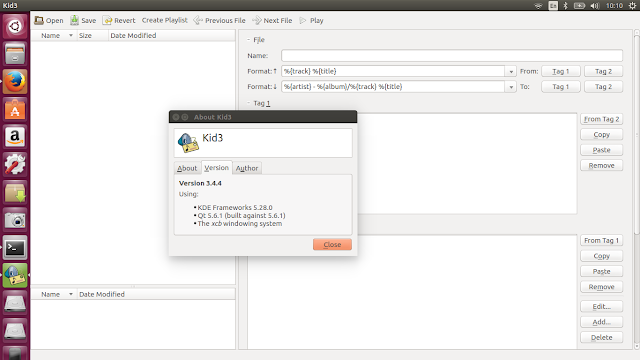Click the Edit... button
Viewport: 640px width, 360px height.
(602, 307)
